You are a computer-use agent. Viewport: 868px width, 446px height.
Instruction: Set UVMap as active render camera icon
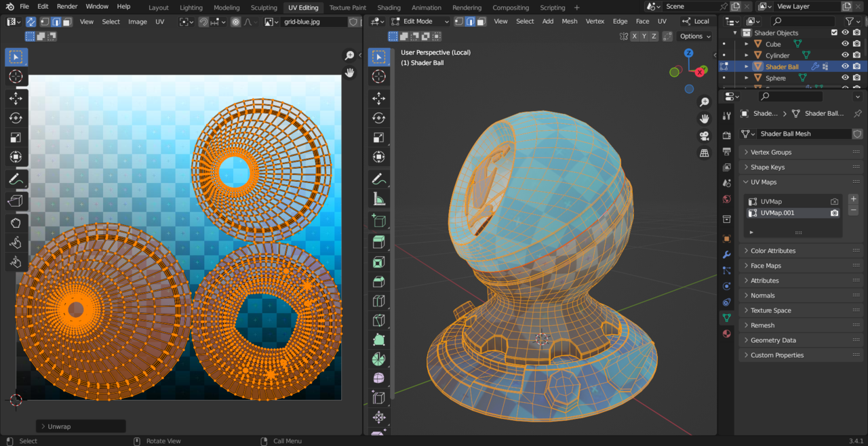pos(834,202)
